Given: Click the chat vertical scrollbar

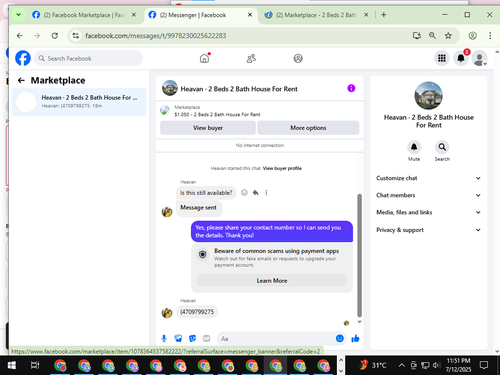Looking at the screenshot, I should click(x=359, y=255).
